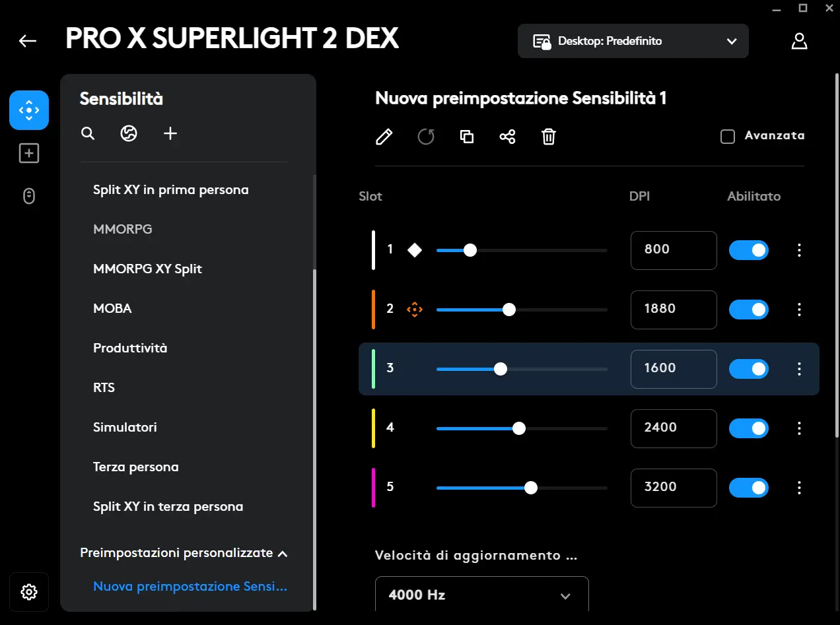Open the more options menu for slot 1
The height and width of the screenshot is (625, 840).
[799, 250]
